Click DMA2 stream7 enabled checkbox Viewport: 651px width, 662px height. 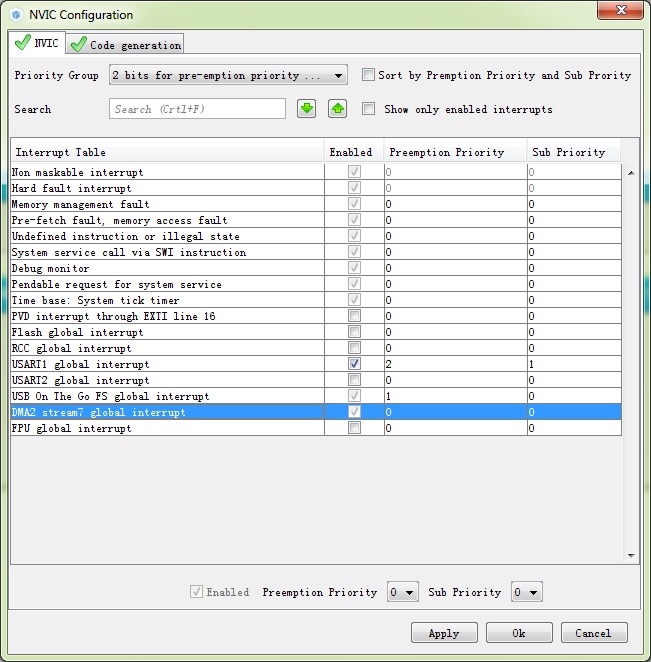tap(354, 412)
